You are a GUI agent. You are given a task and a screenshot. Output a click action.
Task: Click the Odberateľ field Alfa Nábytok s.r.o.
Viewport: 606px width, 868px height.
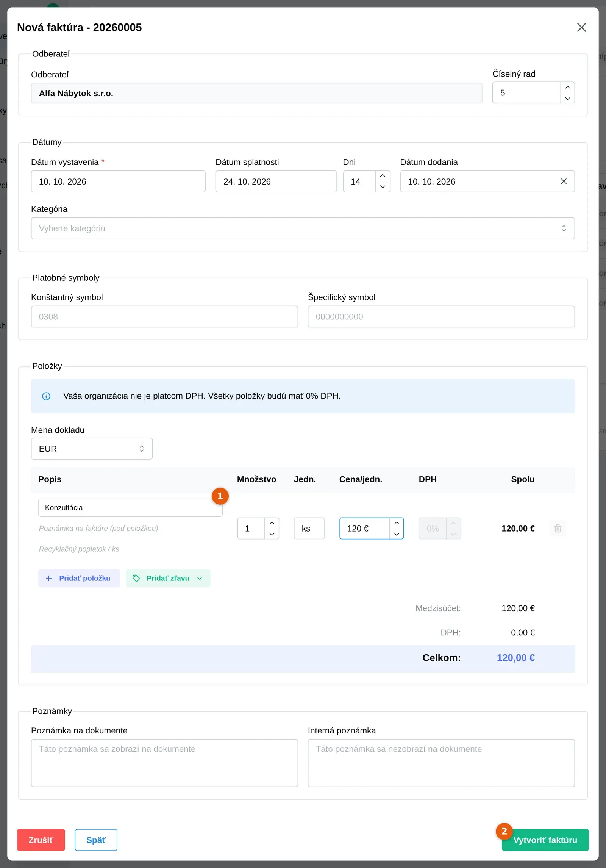coord(256,93)
